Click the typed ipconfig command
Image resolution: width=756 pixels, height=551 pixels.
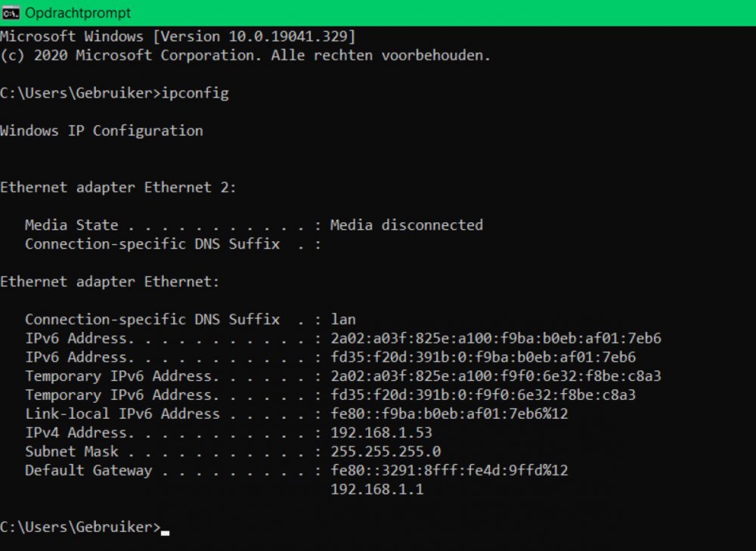point(195,94)
